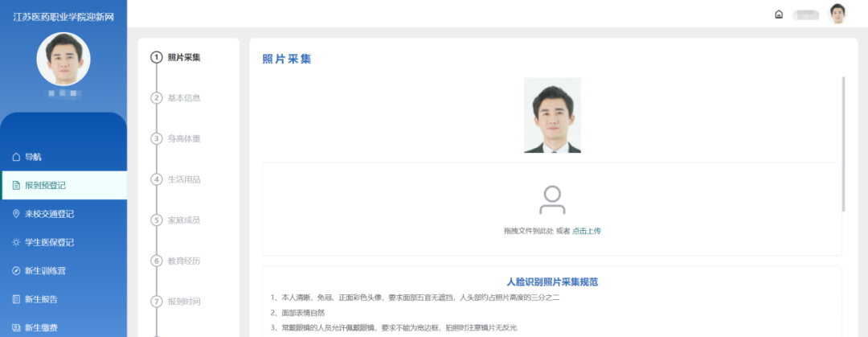
Task: Open the user avatar in top-right corner
Action: click(837, 14)
